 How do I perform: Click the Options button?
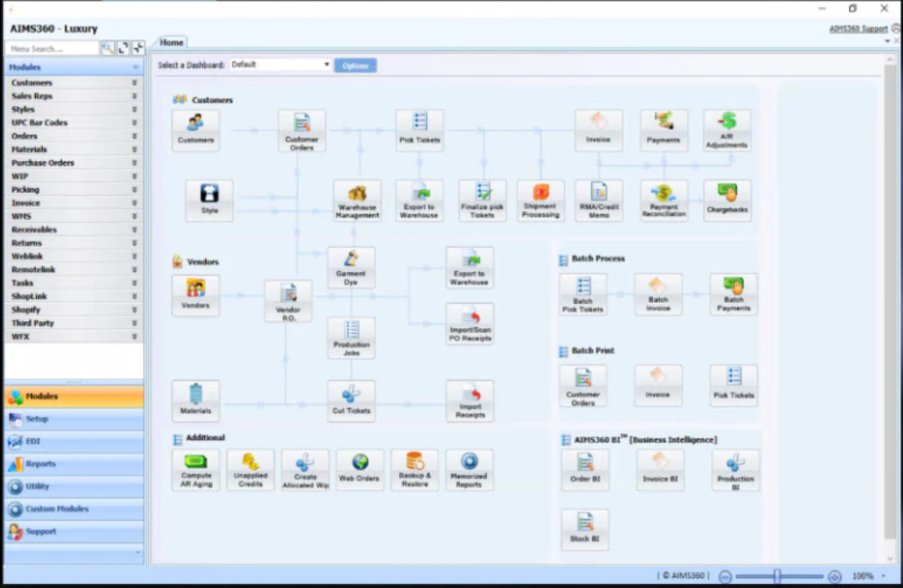(x=355, y=65)
